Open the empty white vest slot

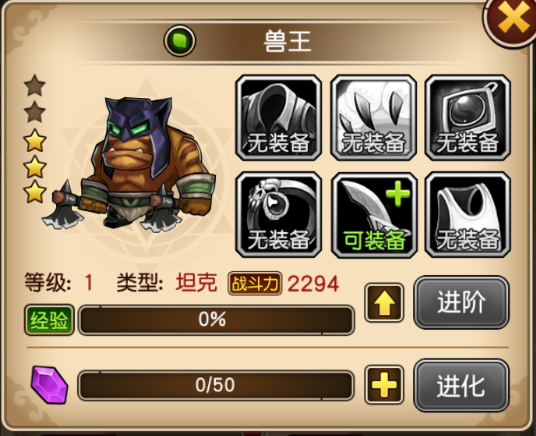[x=468, y=215]
